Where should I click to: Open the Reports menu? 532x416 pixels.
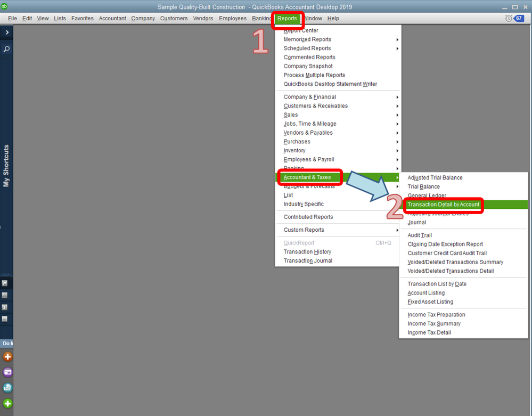click(287, 18)
